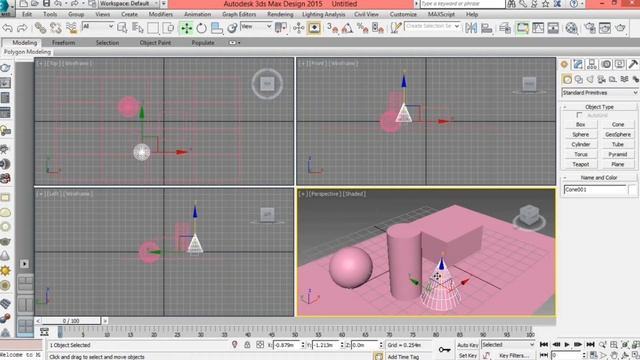Screen dimensions: 640x360
Task: Open the key mode 'Selected' dropdown
Action: (x=508, y=344)
